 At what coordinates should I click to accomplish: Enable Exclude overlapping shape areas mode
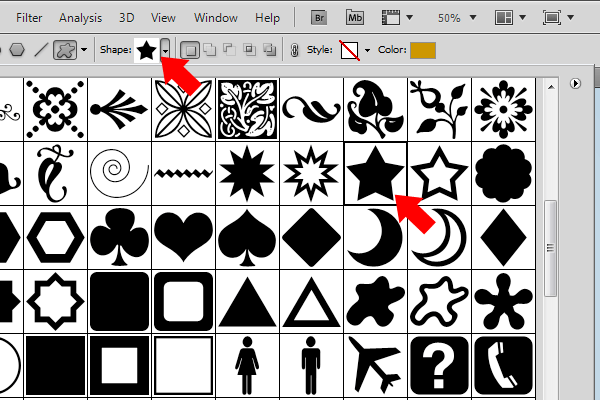coord(270,50)
